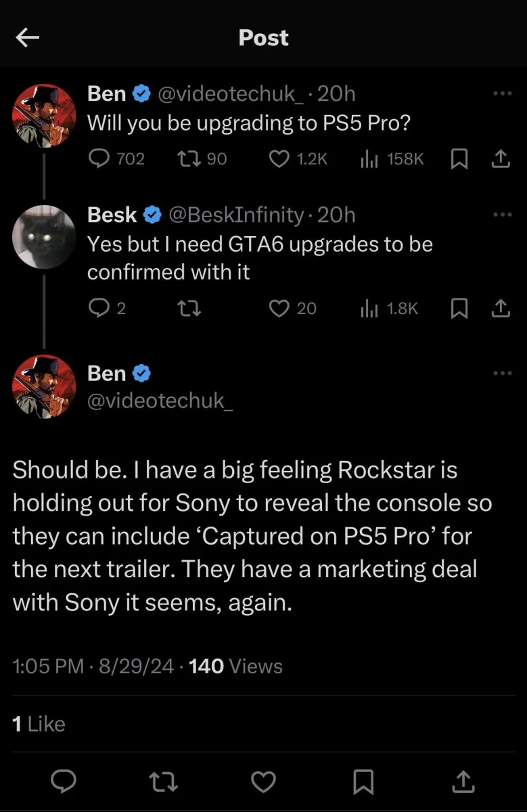Like the bottom tweet about Rockstar
This screenshot has width=527, height=812.
263,782
